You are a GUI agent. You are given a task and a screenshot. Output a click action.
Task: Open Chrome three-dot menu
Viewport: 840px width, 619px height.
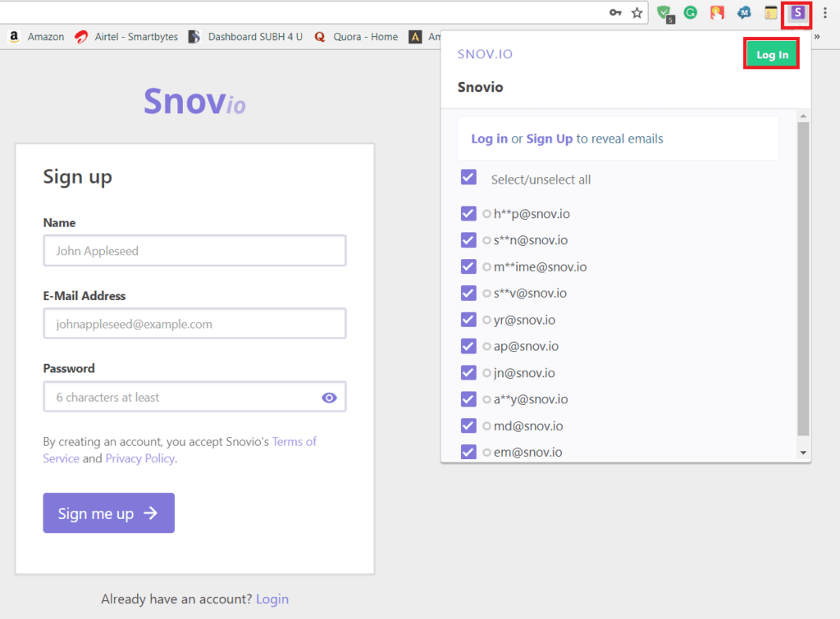pyautogui.click(x=825, y=13)
